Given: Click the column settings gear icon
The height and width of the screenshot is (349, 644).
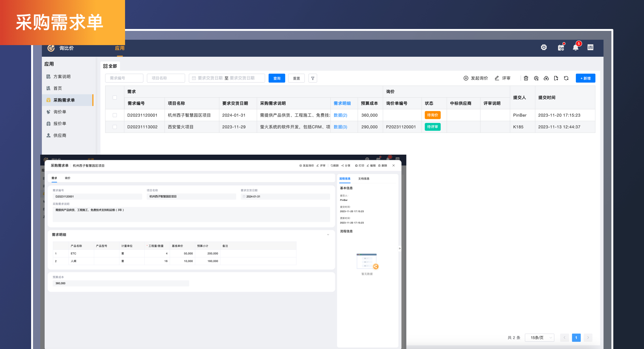Looking at the screenshot, I should tap(536, 78).
